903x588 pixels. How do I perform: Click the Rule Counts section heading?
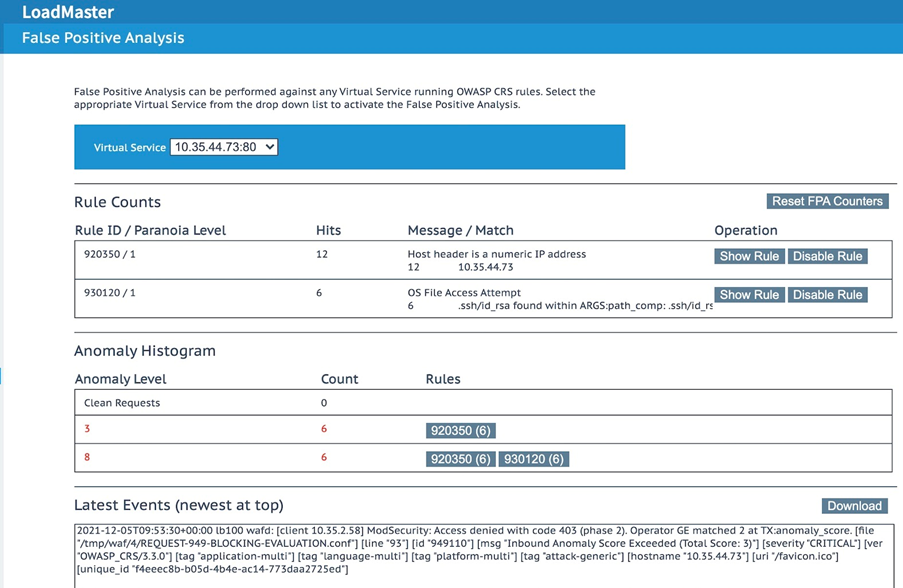(x=117, y=202)
